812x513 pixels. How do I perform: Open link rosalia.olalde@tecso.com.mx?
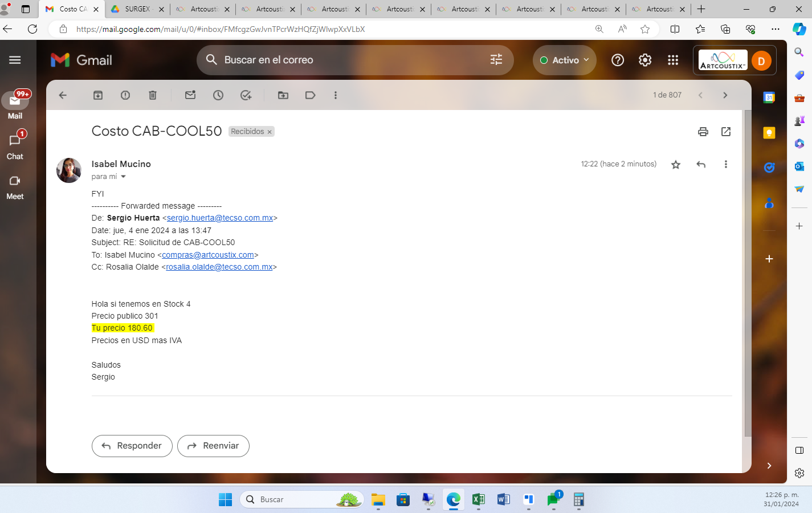(x=219, y=267)
